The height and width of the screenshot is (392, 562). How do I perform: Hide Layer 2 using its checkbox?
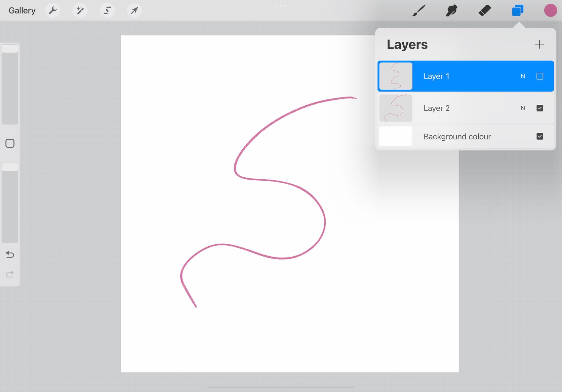point(540,108)
